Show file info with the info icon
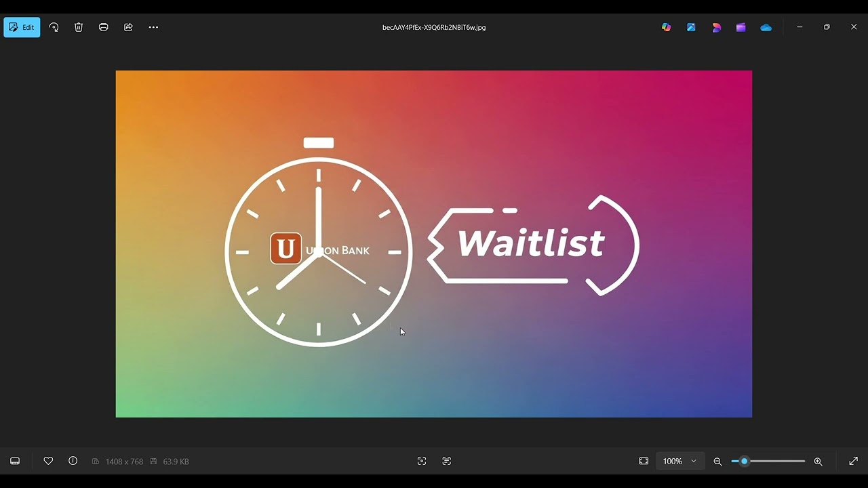 (x=73, y=461)
